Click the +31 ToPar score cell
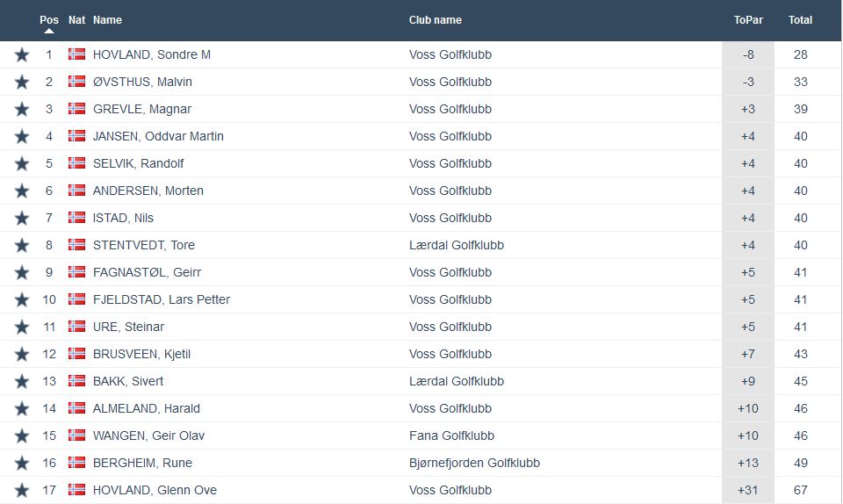843x504 pixels. point(748,490)
